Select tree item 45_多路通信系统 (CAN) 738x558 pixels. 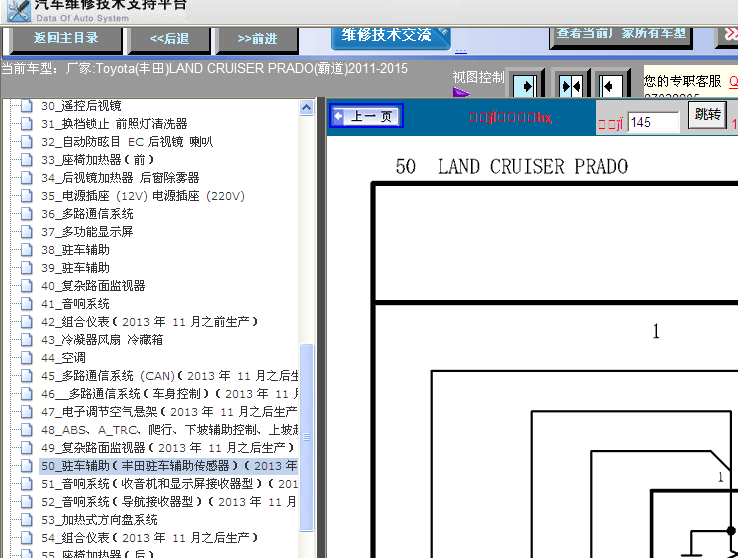click(x=169, y=375)
